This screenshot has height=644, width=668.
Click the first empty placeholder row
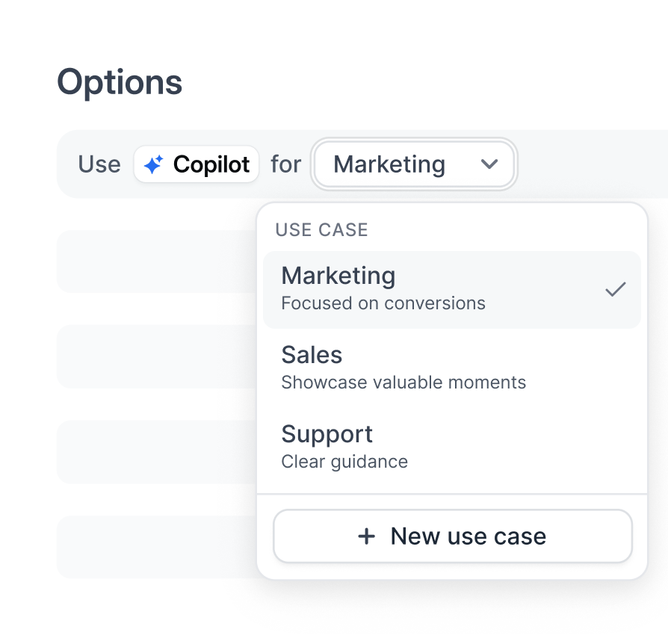point(149,261)
